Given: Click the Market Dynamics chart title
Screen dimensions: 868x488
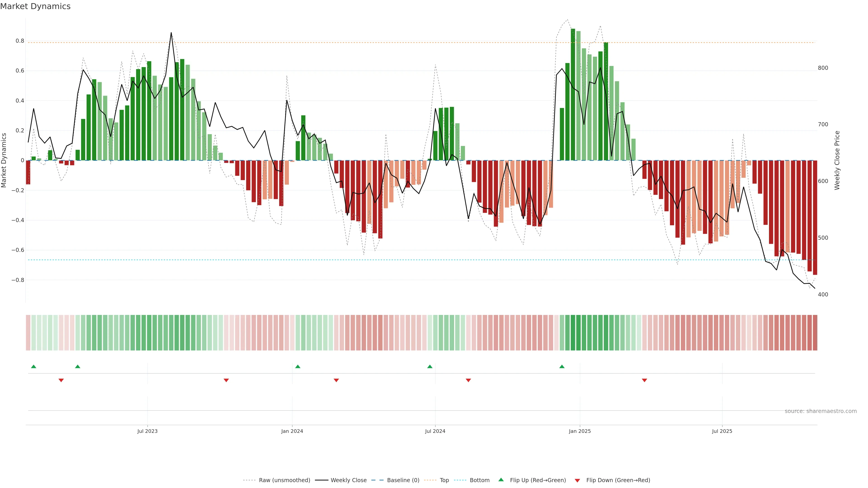Looking at the screenshot, I should pyautogui.click(x=35, y=6).
